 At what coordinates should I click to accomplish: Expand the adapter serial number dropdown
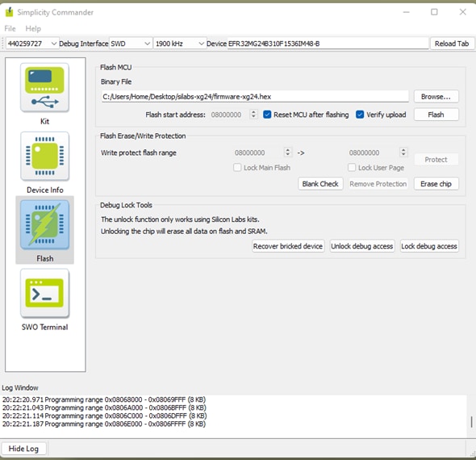tap(32, 44)
